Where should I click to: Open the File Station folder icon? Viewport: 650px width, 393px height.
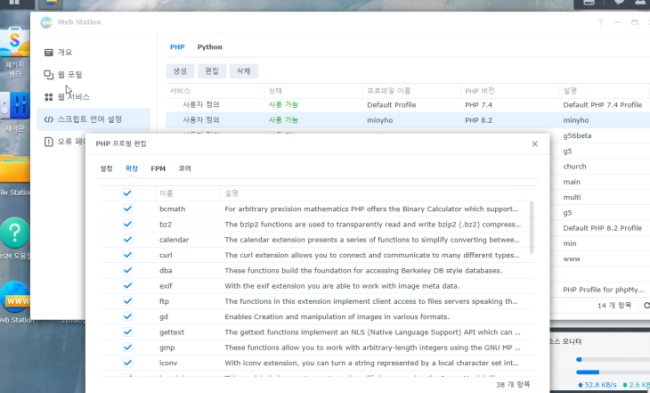[x=15, y=169]
